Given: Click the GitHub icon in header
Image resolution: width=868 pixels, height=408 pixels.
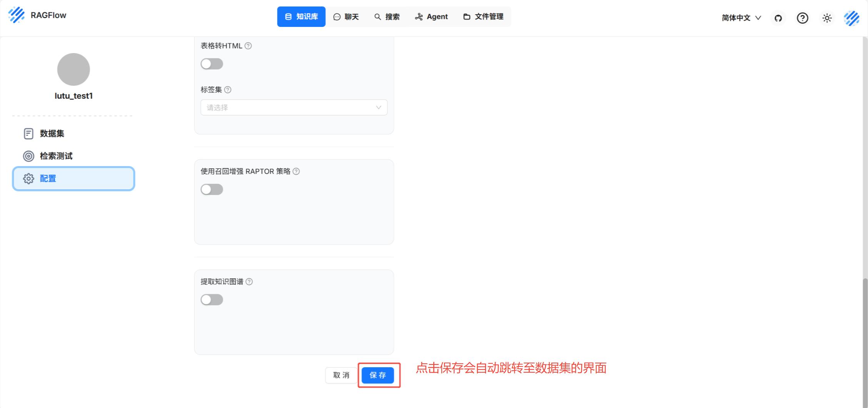Looking at the screenshot, I should [778, 18].
